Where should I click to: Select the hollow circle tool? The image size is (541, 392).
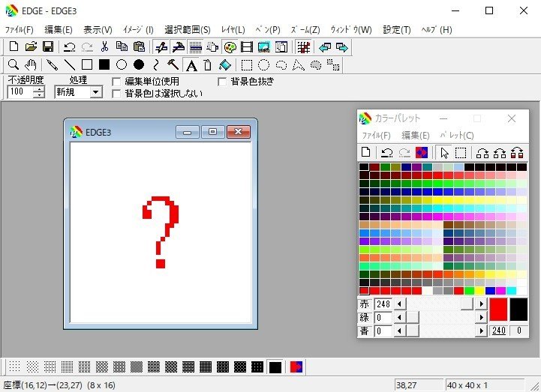point(122,64)
